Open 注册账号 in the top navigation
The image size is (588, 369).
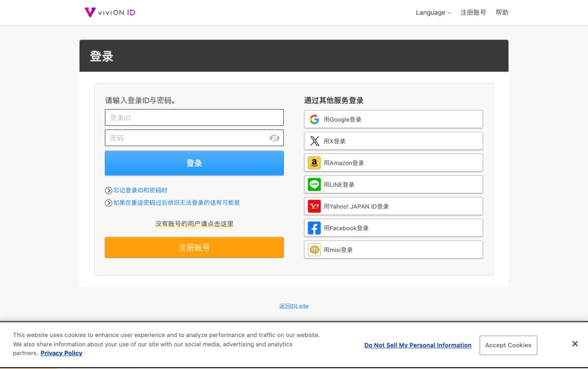(473, 12)
